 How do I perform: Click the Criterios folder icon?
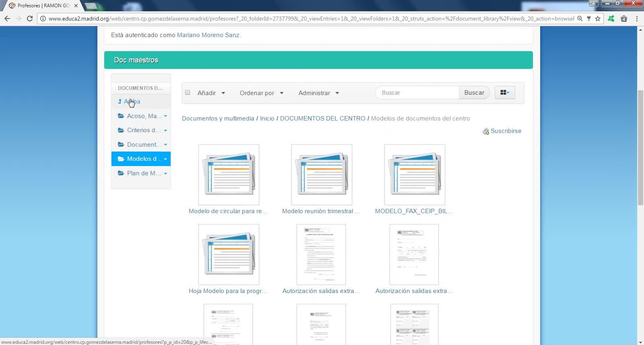[x=121, y=130]
